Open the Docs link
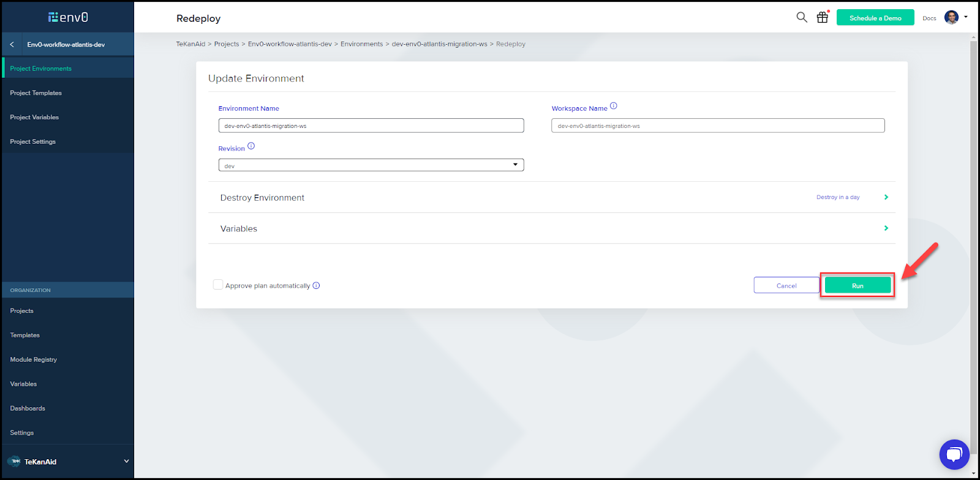Viewport: 980px width, 480px height. (929, 18)
